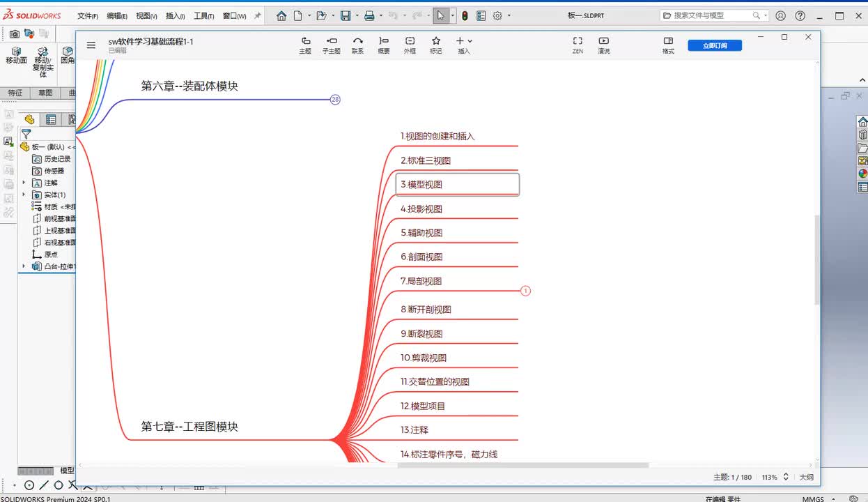Viewport: 868px width, 502px height.
Task: Click the Open file icon in SolidWorks
Action: point(320,15)
